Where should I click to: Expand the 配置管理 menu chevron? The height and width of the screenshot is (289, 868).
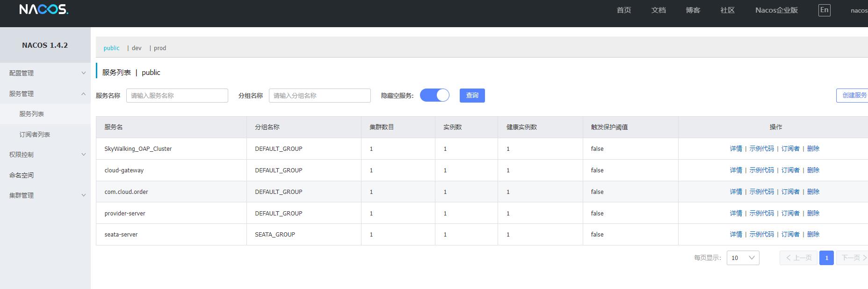coord(84,73)
